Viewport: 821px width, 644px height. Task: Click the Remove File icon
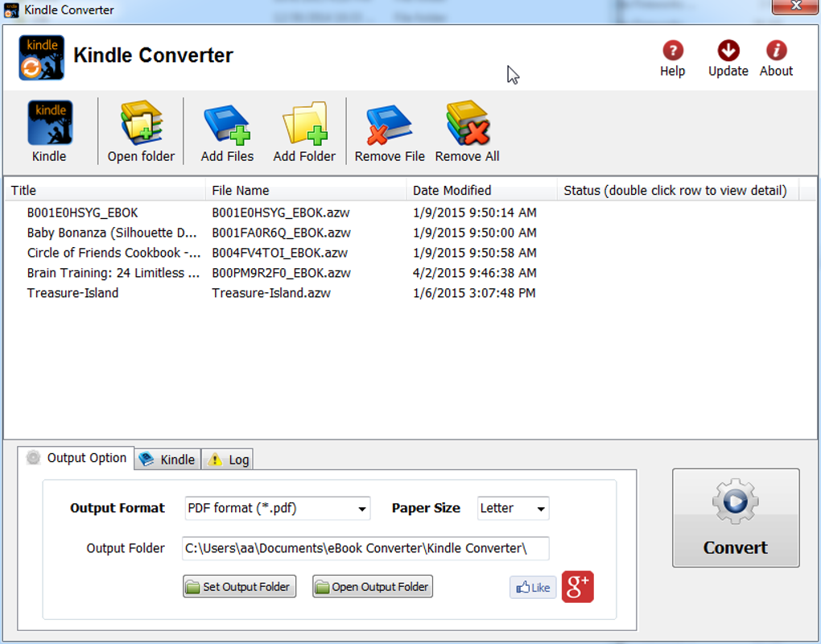tap(389, 124)
